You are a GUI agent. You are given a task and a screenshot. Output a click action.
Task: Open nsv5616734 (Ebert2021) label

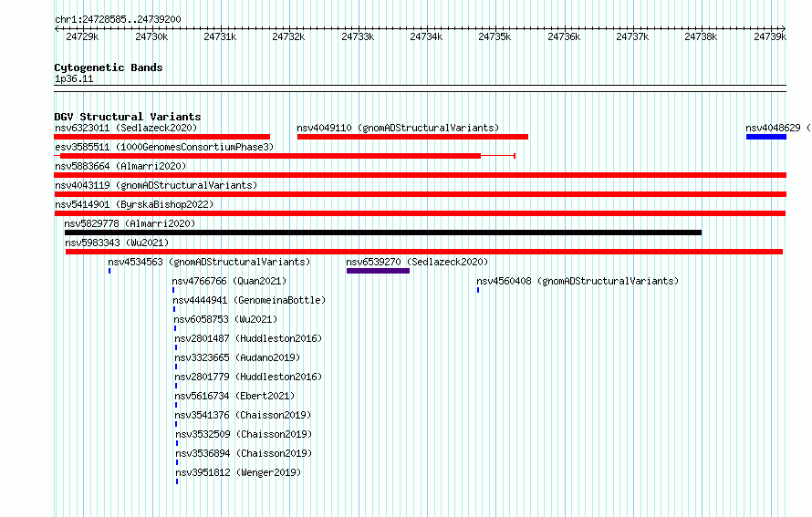235,396
